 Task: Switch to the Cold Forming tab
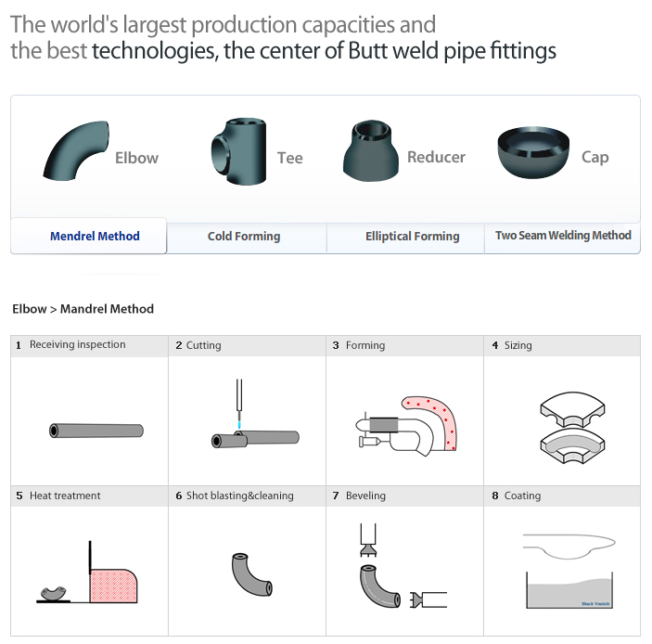pyautogui.click(x=244, y=237)
